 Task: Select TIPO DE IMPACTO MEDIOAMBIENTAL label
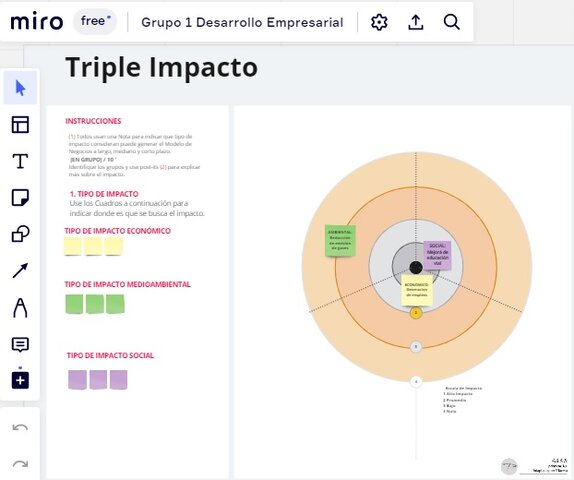point(128,284)
